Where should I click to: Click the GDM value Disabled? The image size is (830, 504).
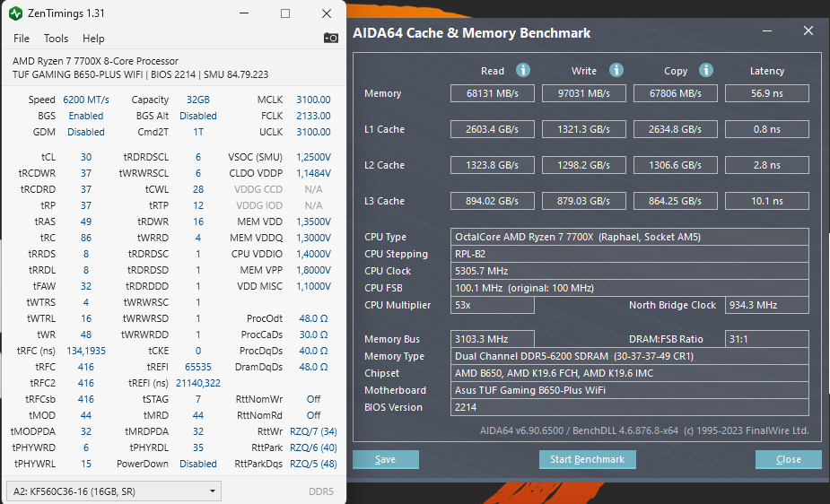86,132
